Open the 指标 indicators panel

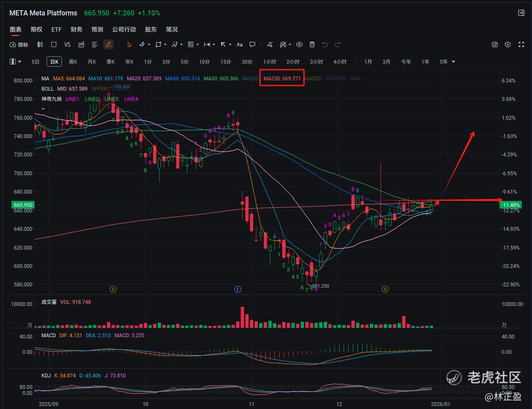(19, 44)
